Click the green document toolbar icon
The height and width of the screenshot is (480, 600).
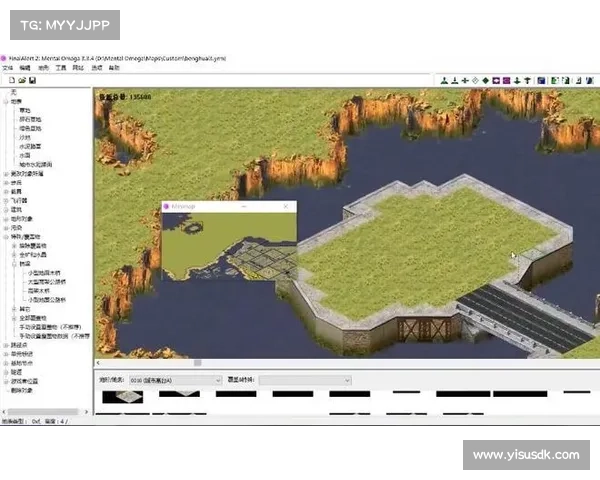[554, 80]
